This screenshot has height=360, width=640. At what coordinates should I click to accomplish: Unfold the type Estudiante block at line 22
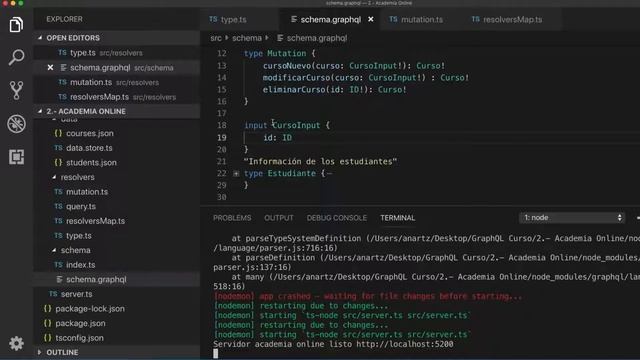236,173
